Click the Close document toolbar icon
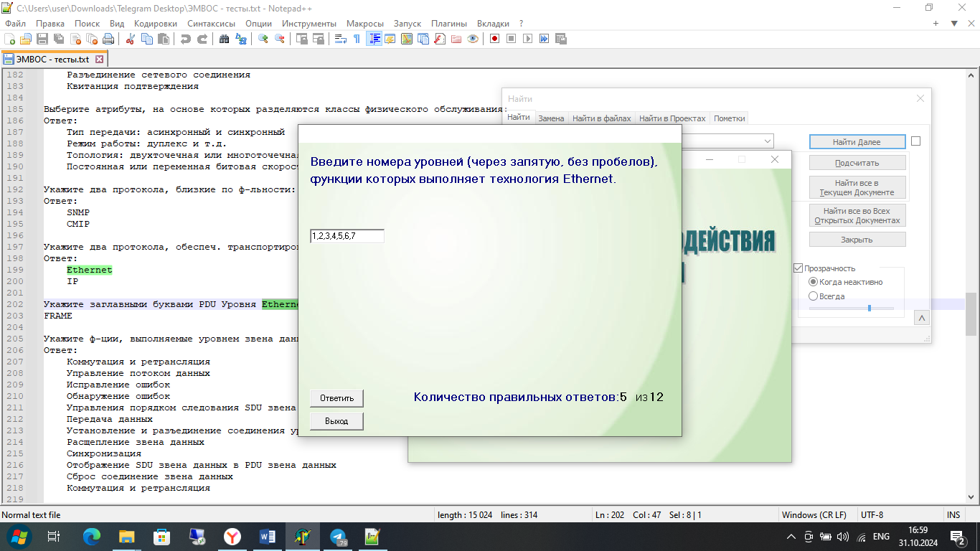Viewport: 980px width, 551px height. click(75, 39)
